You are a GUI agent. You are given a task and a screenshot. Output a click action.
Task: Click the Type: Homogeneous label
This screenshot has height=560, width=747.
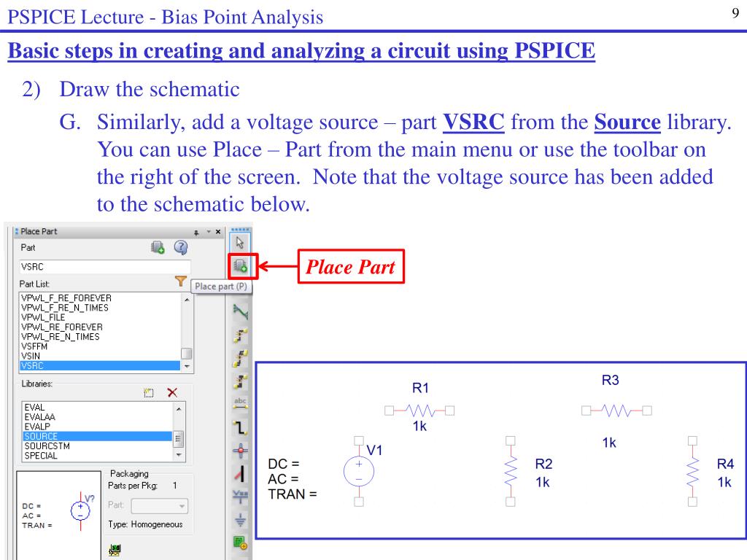point(145,524)
